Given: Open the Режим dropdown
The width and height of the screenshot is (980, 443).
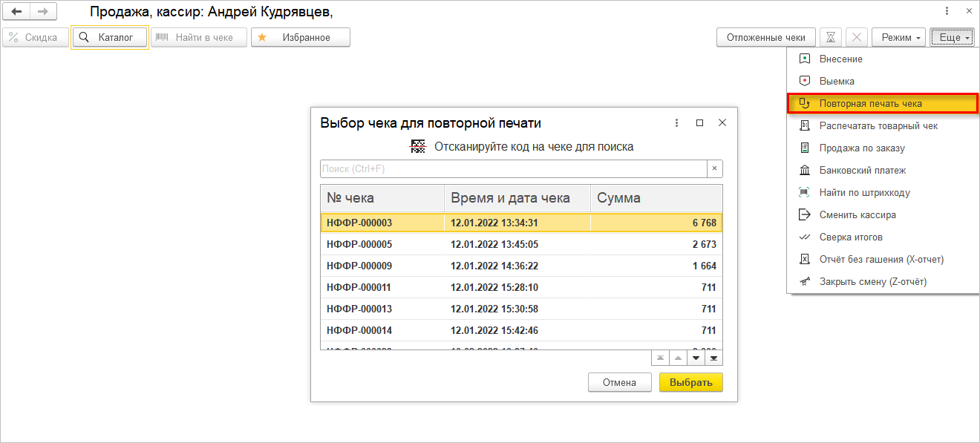Looking at the screenshot, I should point(898,37).
